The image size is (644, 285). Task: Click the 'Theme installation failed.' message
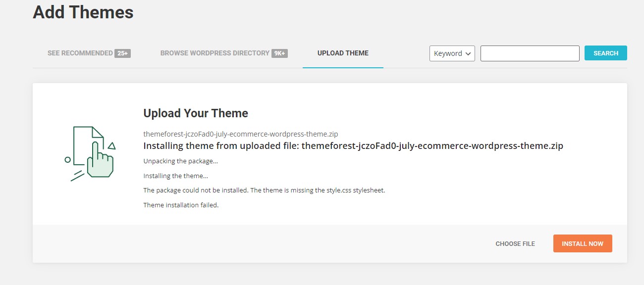181,205
